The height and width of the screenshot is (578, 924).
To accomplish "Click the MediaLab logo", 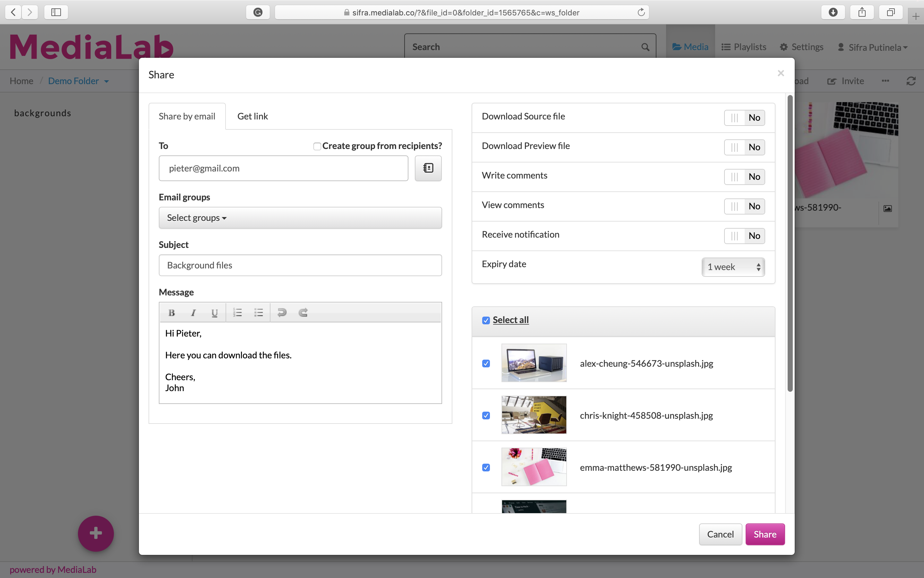I will pyautogui.click(x=92, y=47).
